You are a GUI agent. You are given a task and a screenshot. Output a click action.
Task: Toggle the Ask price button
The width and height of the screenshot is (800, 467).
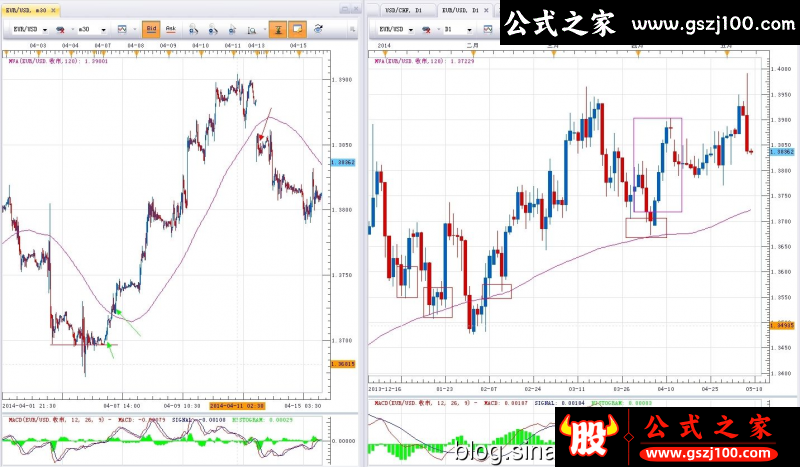click(171, 29)
